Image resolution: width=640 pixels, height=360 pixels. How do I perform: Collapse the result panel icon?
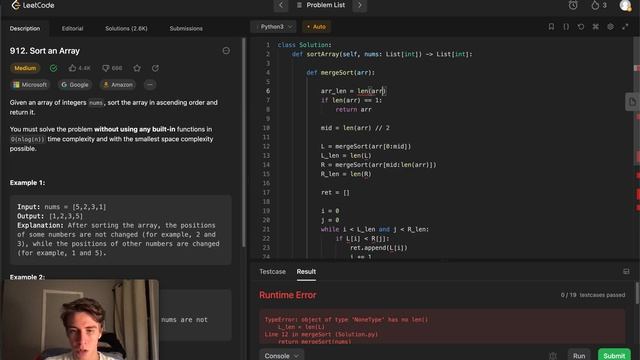pos(626,272)
